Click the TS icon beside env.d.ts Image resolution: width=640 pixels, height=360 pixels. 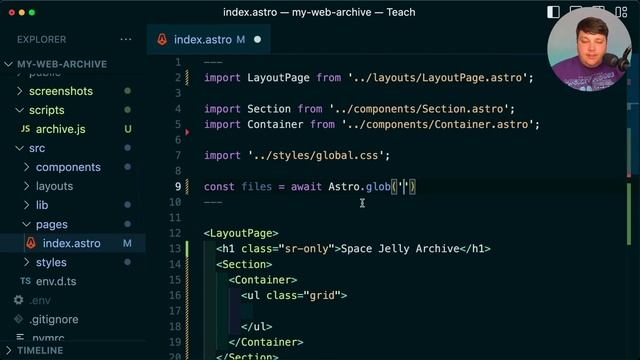pos(25,281)
